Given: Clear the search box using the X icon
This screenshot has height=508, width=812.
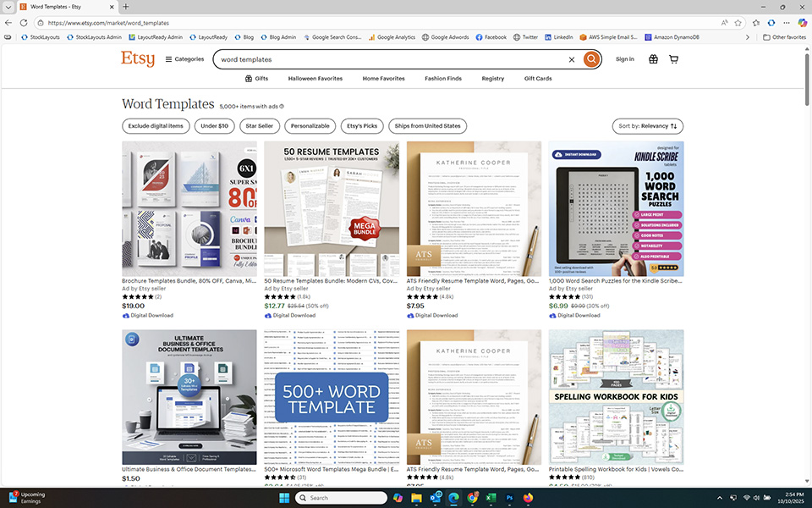Looking at the screenshot, I should (572, 59).
